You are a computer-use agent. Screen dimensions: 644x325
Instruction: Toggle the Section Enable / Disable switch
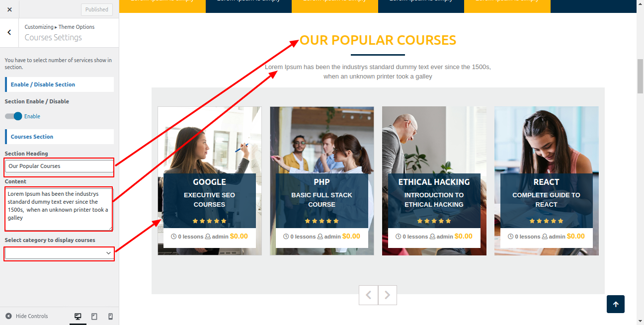pyautogui.click(x=13, y=116)
